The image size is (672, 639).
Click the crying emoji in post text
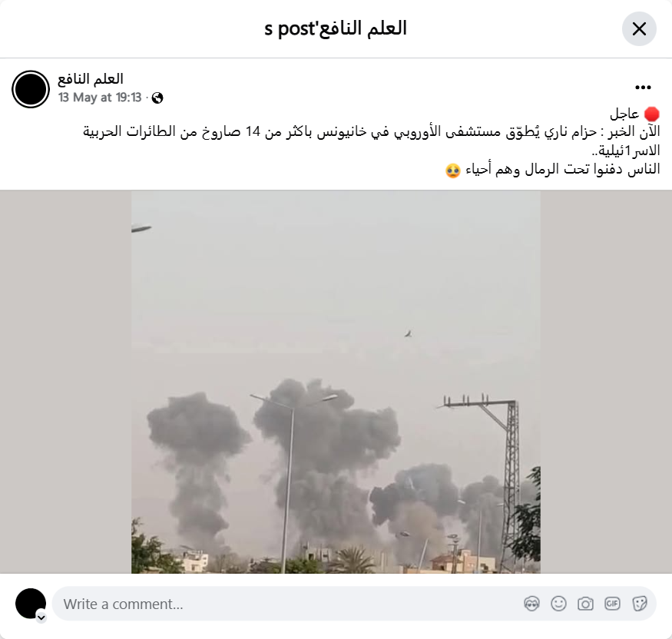coord(453,171)
